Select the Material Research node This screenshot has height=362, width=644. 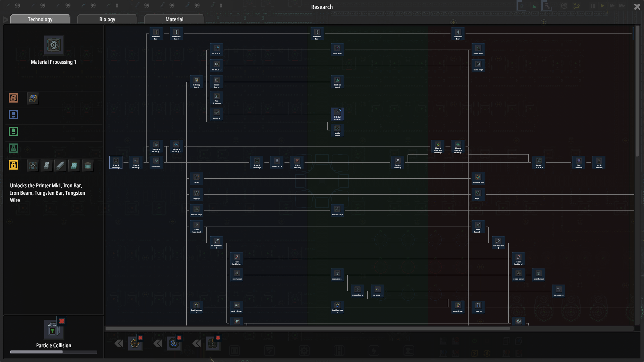click(x=217, y=82)
